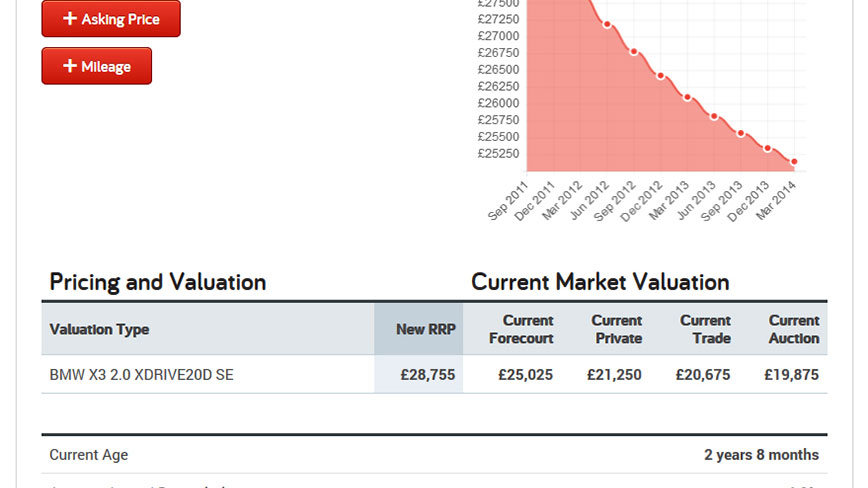Click the Pricing and Valuation heading
This screenshot has width=868, height=488.
point(158,282)
